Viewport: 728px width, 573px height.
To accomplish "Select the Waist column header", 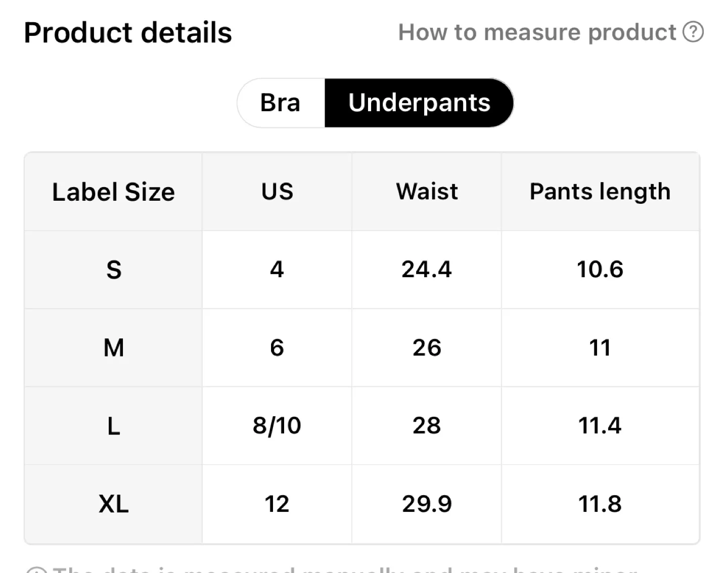I will click(426, 192).
